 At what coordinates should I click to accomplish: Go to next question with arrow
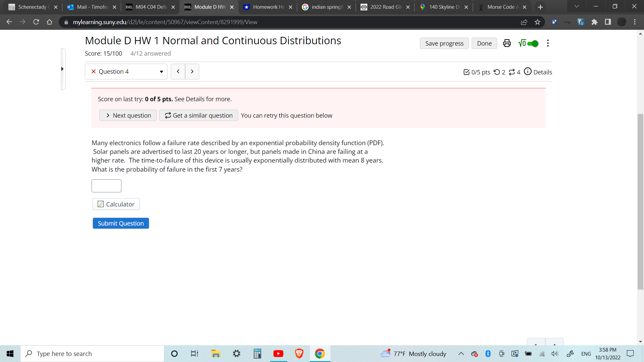pyautogui.click(x=192, y=72)
